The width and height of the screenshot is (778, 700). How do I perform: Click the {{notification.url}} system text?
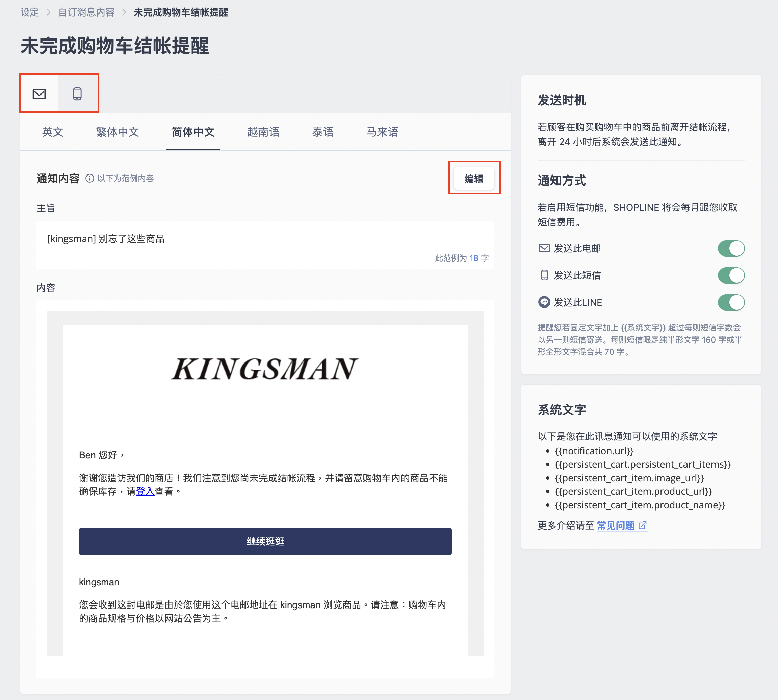point(594,451)
